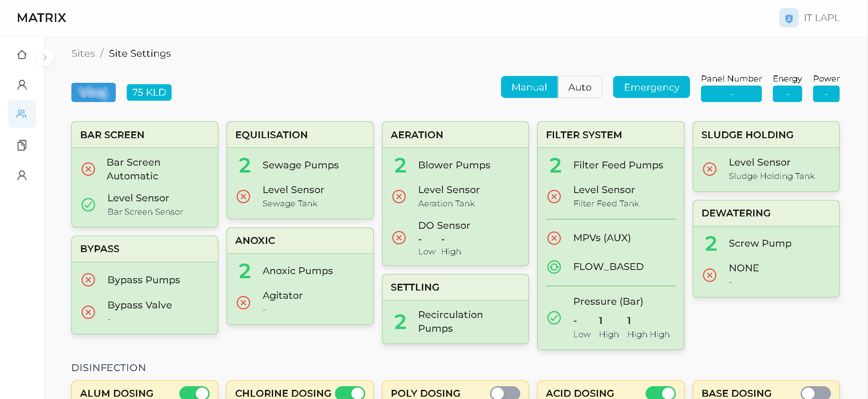Enable the Poly Dosing toggle
The height and width of the screenshot is (399, 868).
[505, 393]
